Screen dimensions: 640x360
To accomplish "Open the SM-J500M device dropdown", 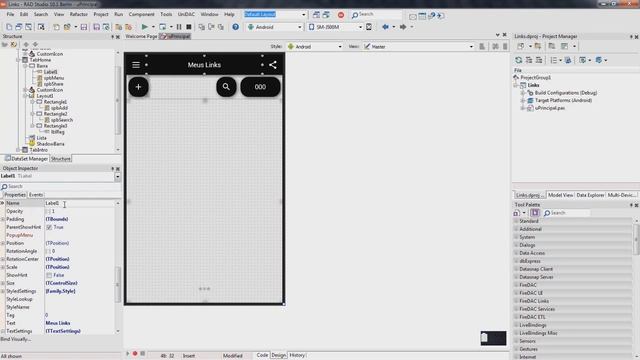I will (360, 27).
